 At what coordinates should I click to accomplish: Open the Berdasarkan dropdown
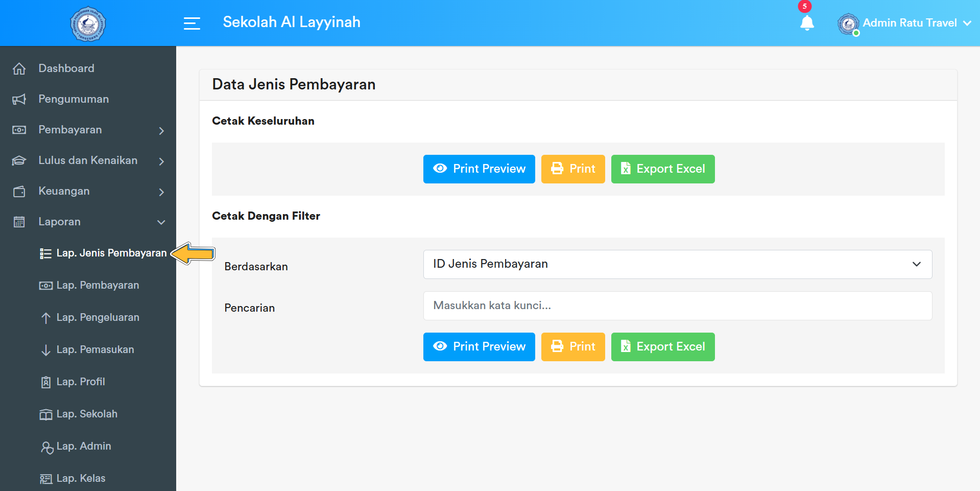click(677, 264)
